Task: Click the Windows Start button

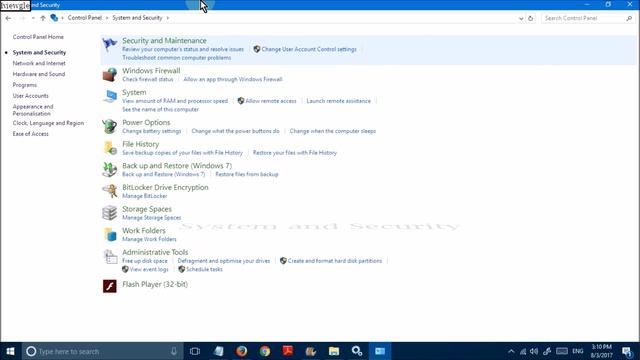Action: (11, 351)
